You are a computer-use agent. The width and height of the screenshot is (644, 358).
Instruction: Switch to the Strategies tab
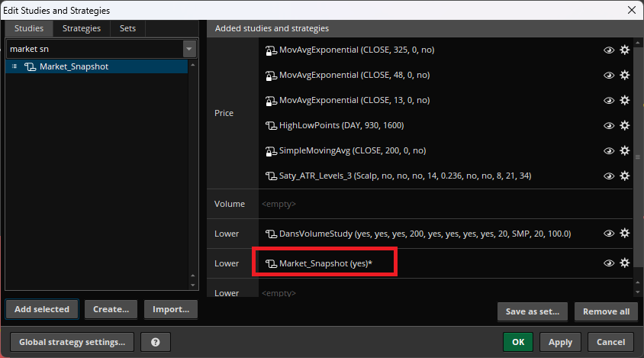[82, 28]
